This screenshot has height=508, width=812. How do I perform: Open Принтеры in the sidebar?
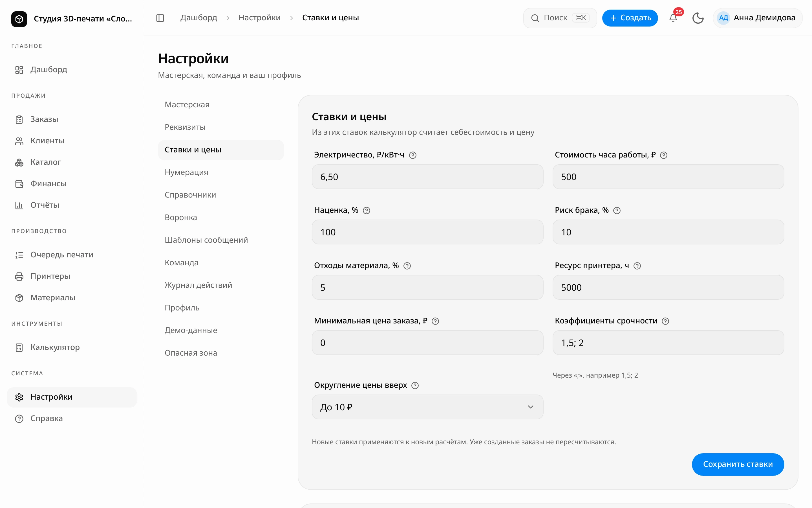point(72,276)
